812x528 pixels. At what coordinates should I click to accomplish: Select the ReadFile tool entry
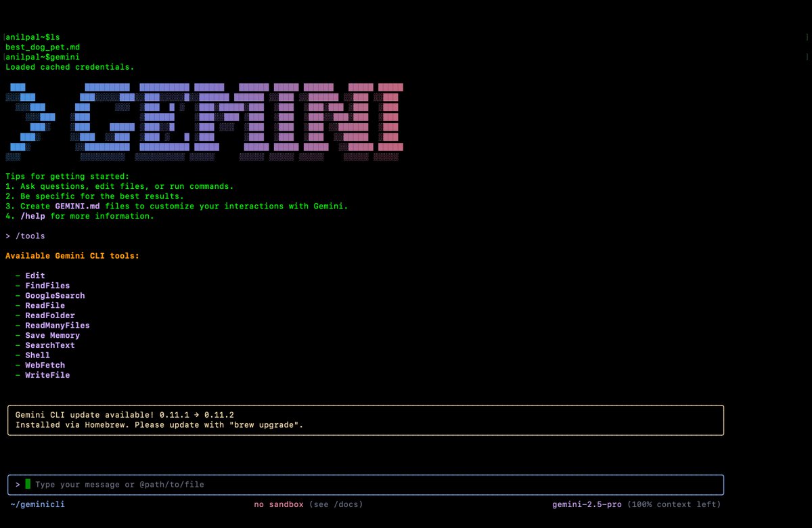pos(45,305)
